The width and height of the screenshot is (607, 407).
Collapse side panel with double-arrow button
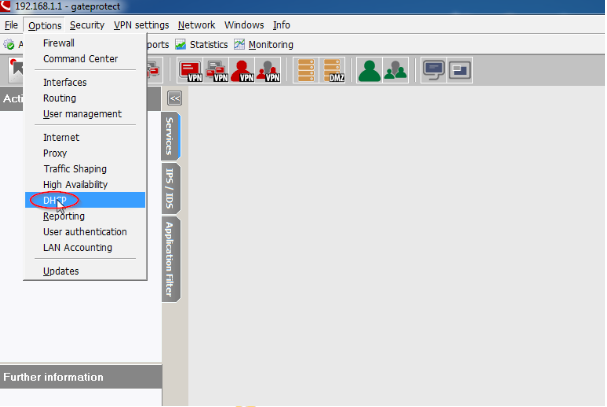click(x=174, y=98)
